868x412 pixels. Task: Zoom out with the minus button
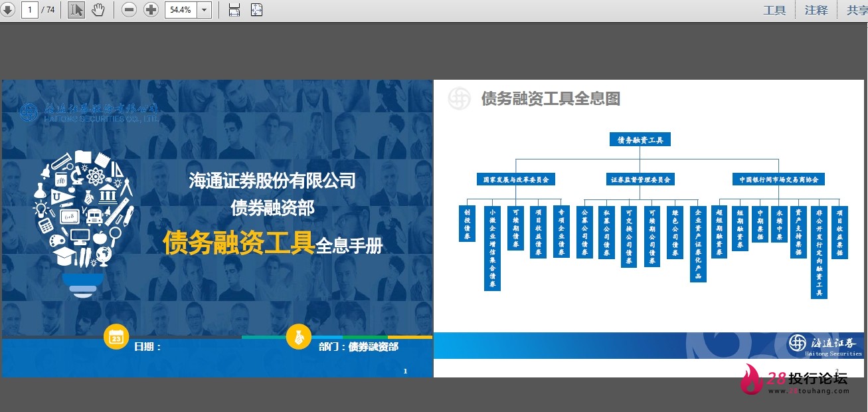[x=130, y=10]
